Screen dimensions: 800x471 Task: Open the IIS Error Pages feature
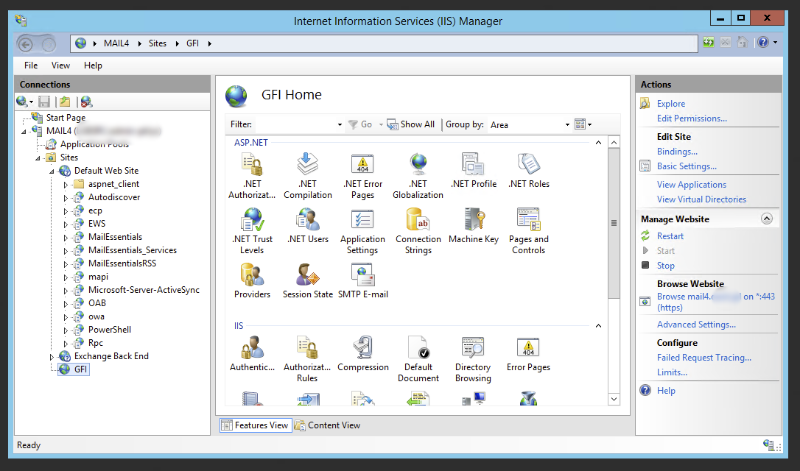tap(529, 354)
